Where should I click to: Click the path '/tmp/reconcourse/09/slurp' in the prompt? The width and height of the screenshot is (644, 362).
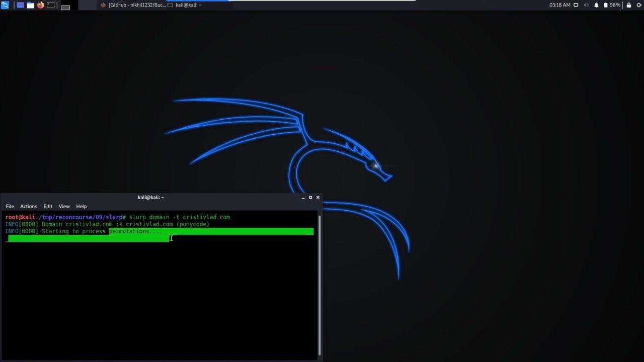click(x=79, y=217)
